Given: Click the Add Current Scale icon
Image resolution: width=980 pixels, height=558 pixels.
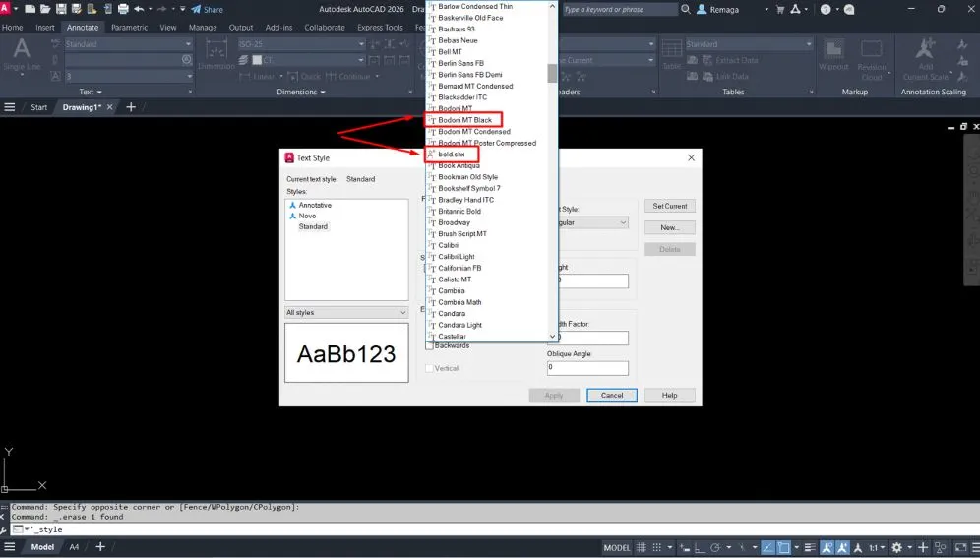Looking at the screenshot, I should [925, 49].
